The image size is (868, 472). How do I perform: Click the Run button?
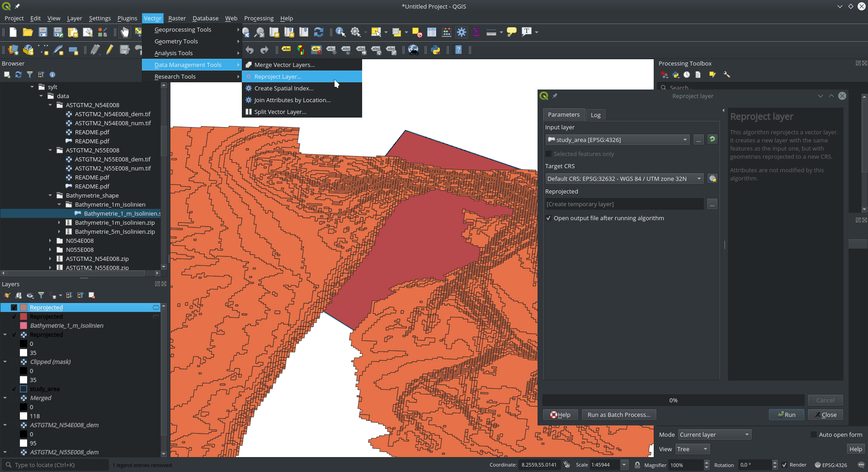click(786, 415)
